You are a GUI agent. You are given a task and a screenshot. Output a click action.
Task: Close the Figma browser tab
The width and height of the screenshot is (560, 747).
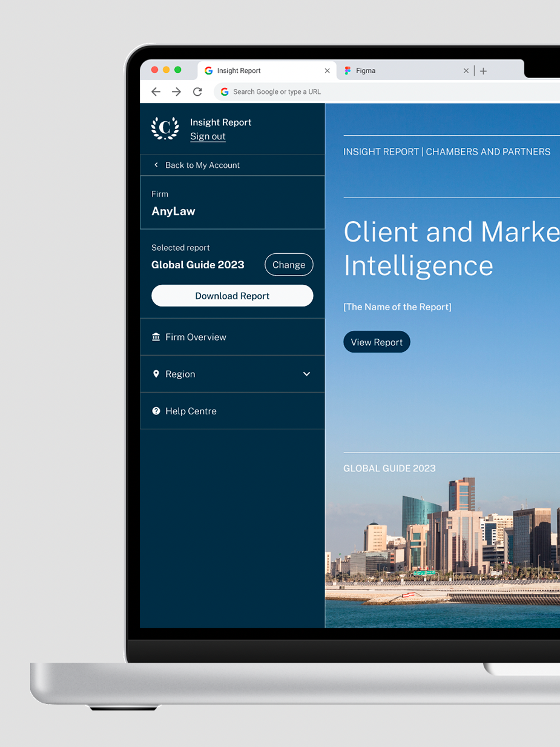tap(466, 71)
